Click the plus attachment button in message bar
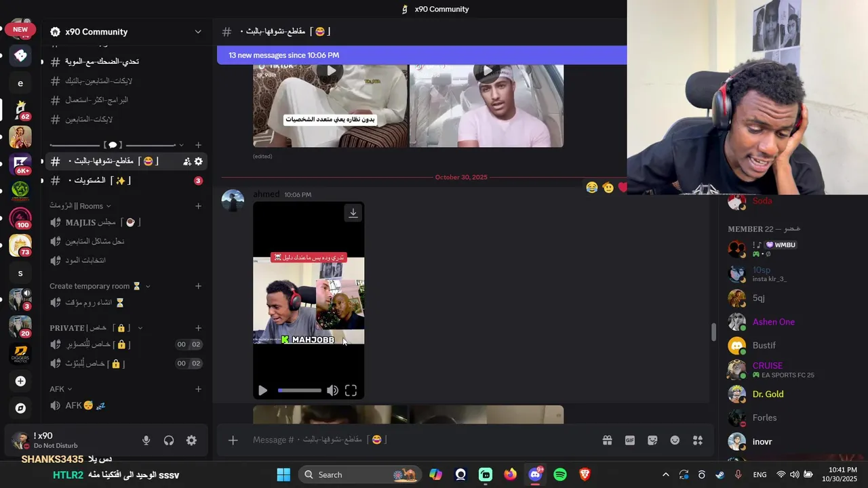The height and width of the screenshot is (488, 868). [233, 441]
